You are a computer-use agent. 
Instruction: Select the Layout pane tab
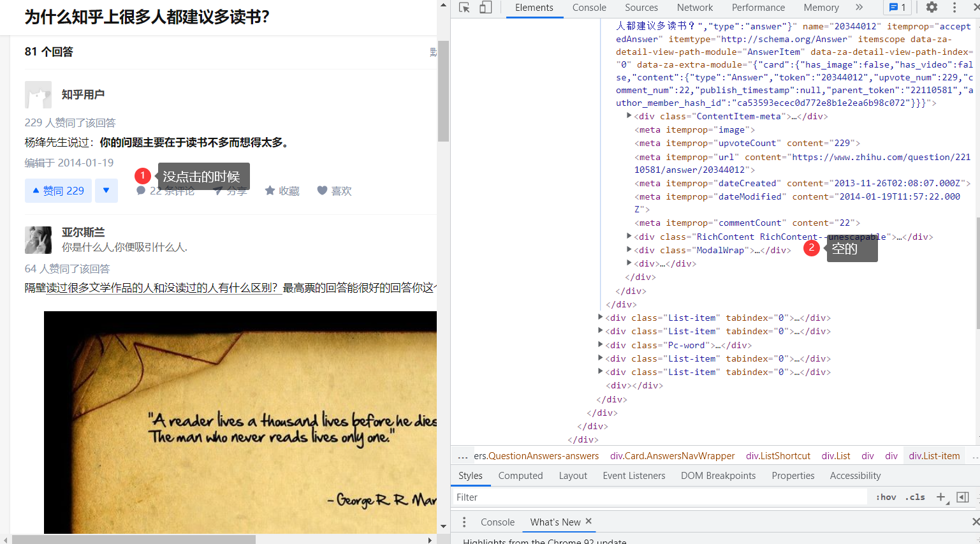click(x=573, y=476)
